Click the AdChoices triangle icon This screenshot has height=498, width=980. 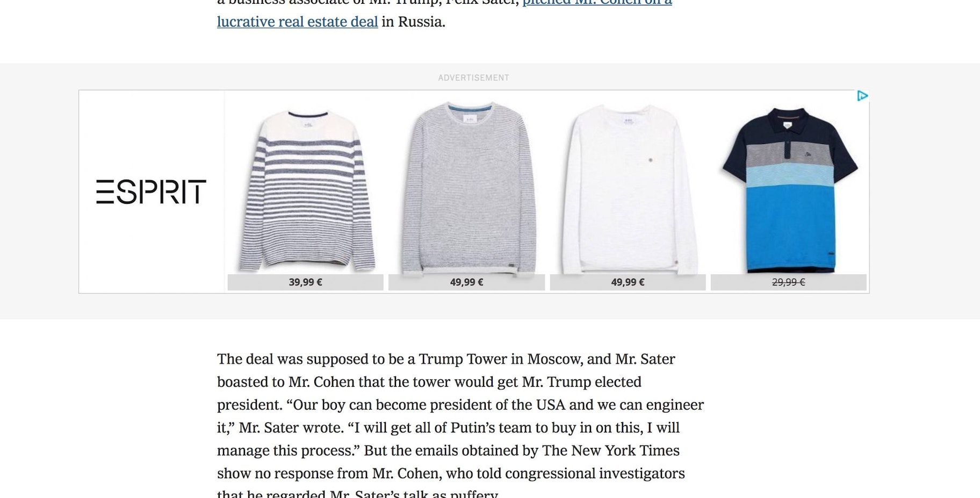[x=862, y=96]
